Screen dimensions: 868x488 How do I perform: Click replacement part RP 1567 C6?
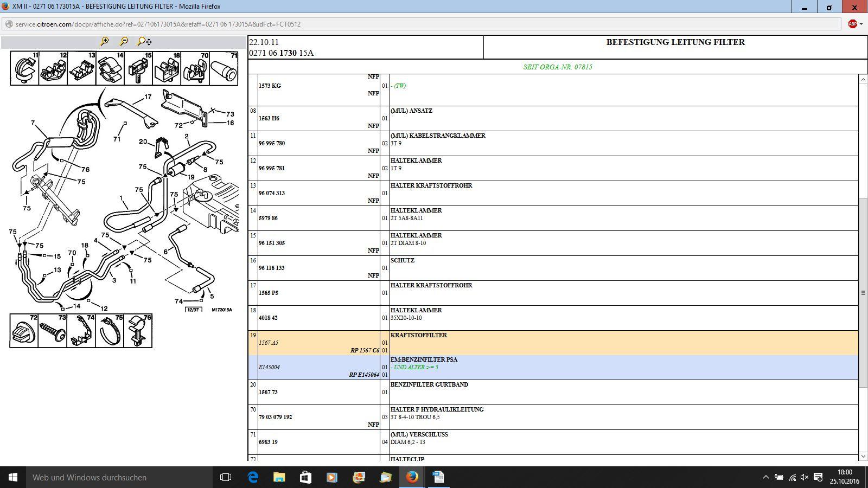click(365, 350)
